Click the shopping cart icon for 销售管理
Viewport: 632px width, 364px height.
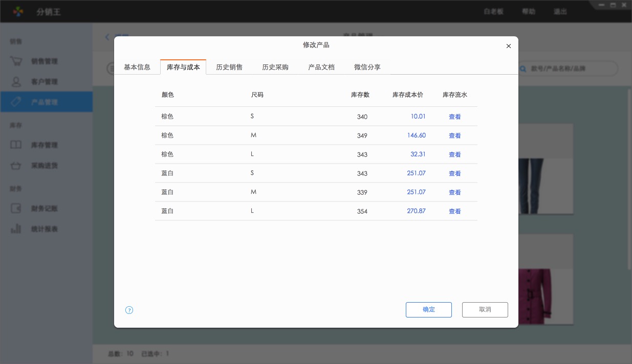pyautogui.click(x=16, y=61)
